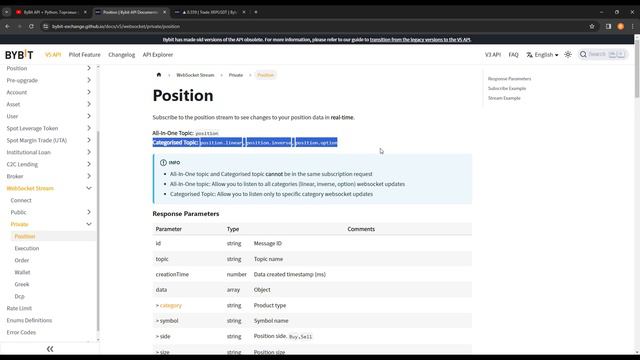Open Greek sidebar item
Screen dimensions: 640x360
click(22, 284)
